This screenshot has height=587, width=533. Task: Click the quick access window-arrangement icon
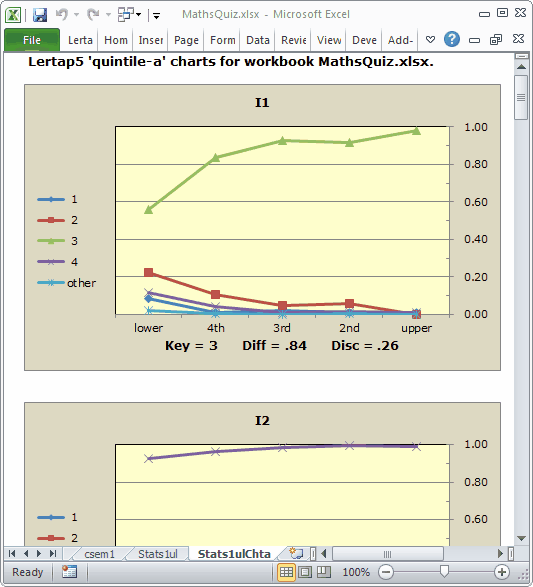tap(126, 15)
